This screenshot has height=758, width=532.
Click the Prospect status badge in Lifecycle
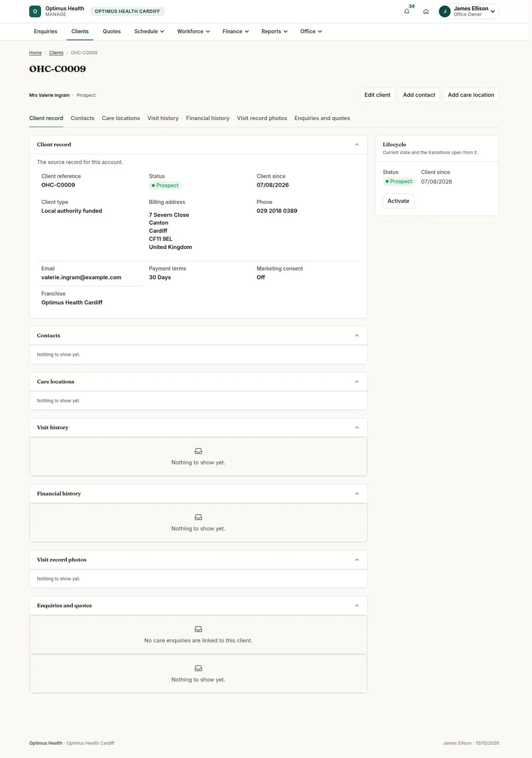tap(399, 182)
